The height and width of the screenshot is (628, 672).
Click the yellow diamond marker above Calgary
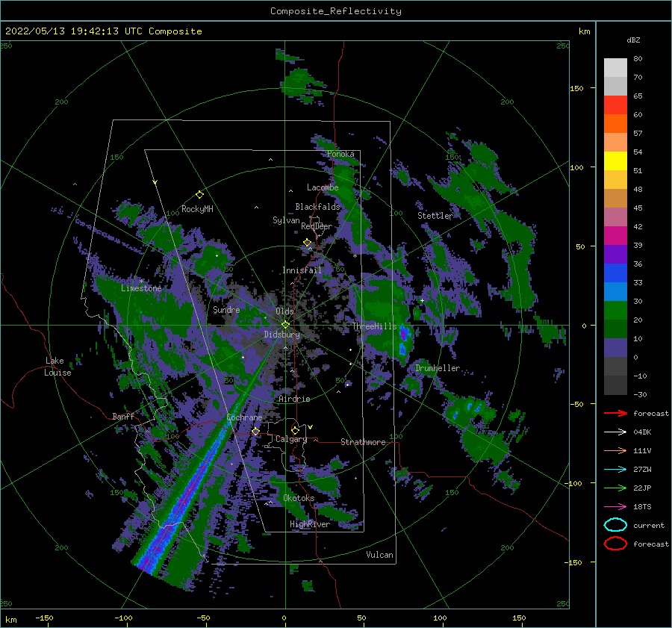pos(295,430)
